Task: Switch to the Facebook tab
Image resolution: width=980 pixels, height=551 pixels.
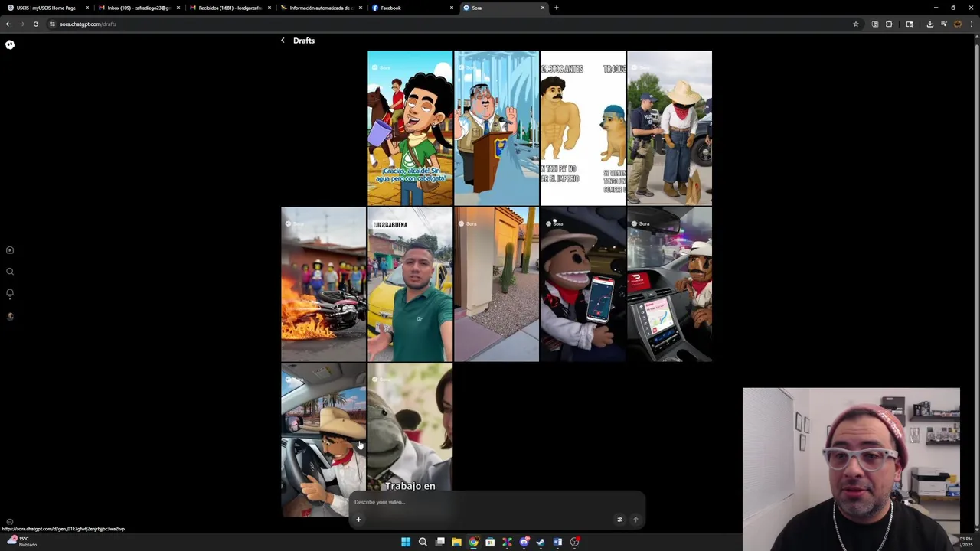Action: 411,8
